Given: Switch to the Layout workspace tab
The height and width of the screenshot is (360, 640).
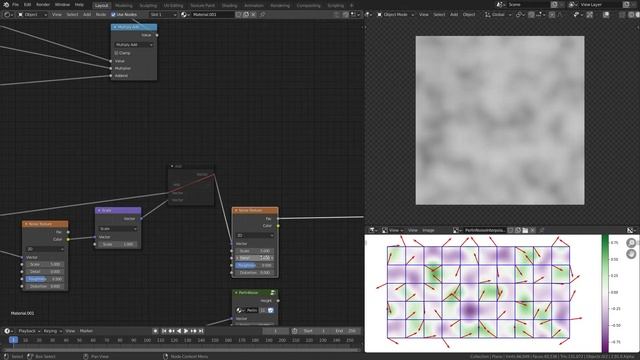Looking at the screenshot, I should tap(101, 5).
